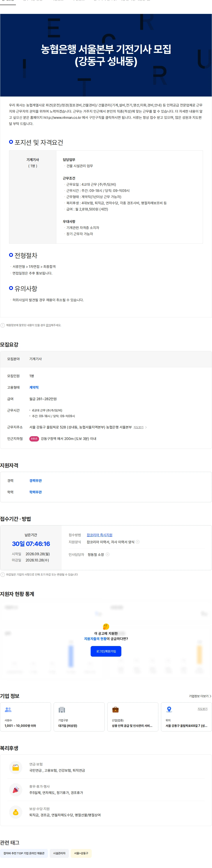The width and height of the screenshot is (212, 868).
Task: Click the info icon beside 채용정보에 잘못된 내용
Action: [x=3, y=325]
